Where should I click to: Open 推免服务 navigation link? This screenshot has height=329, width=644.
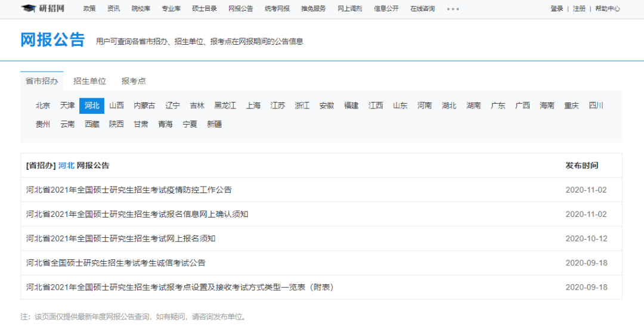tap(314, 8)
